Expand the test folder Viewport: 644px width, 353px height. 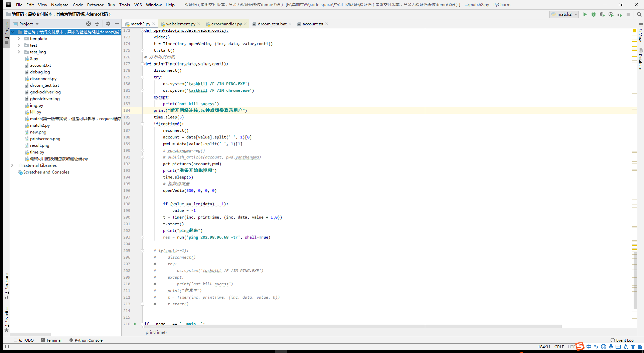pyautogui.click(x=19, y=45)
